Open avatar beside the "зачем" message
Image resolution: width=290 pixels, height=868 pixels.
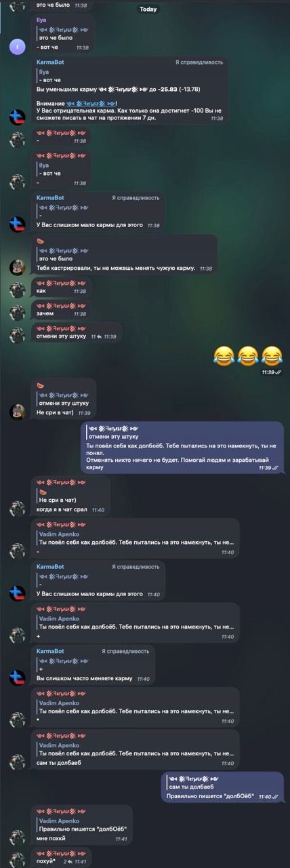coord(18,312)
